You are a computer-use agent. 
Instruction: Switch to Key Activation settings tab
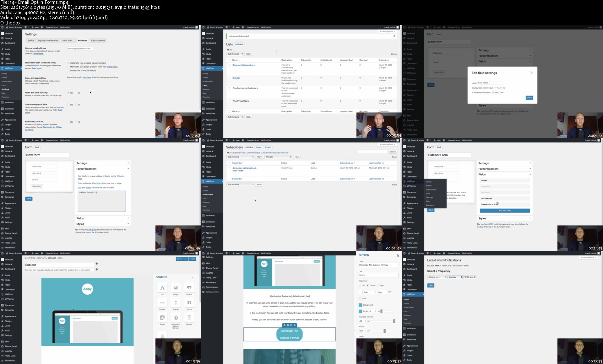98,40
